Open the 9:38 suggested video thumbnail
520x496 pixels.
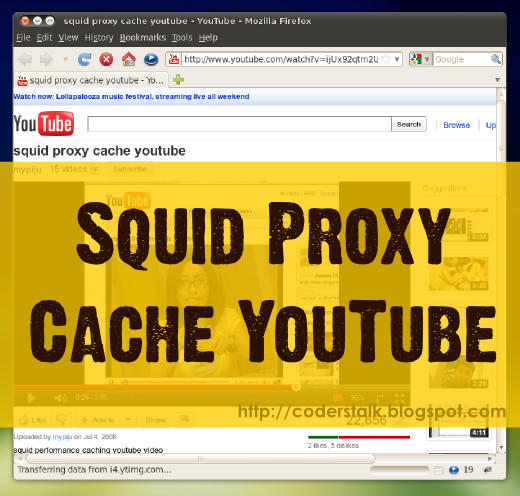tap(459, 273)
